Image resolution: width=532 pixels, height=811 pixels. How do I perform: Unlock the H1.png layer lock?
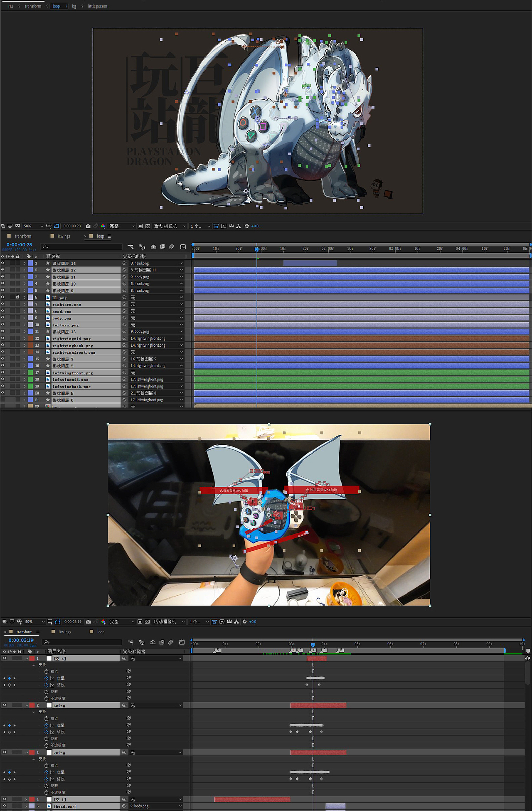point(17,297)
